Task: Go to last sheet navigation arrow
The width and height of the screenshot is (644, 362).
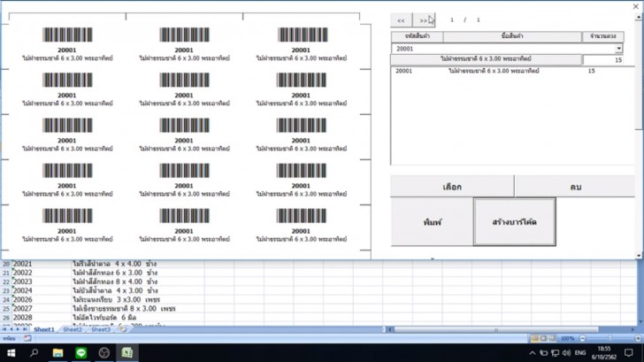Action: tap(25, 329)
